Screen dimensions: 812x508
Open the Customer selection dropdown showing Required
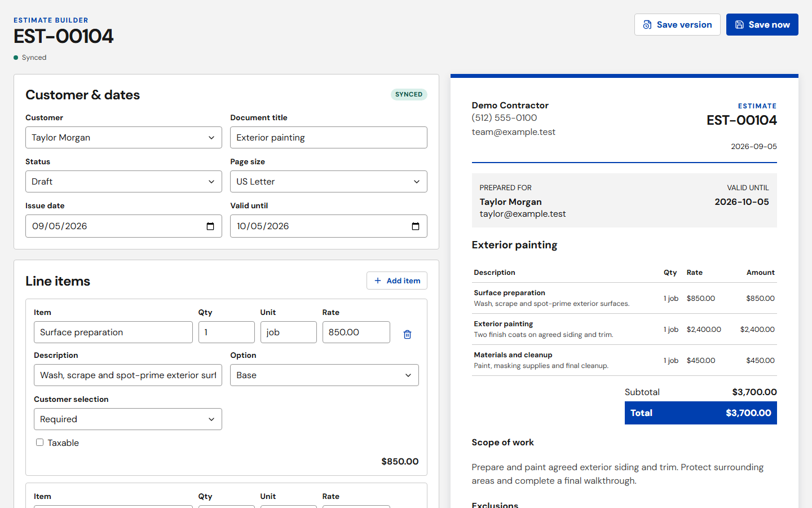point(128,419)
